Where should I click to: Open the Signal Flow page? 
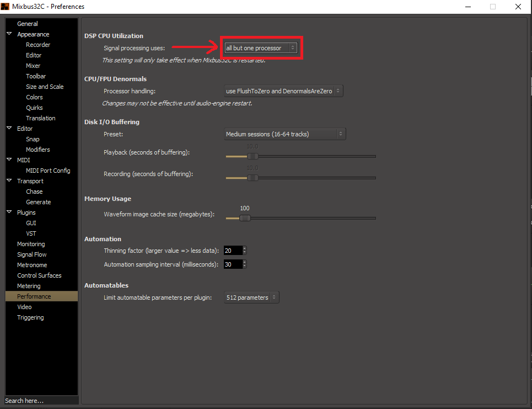click(x=32, y=254)
